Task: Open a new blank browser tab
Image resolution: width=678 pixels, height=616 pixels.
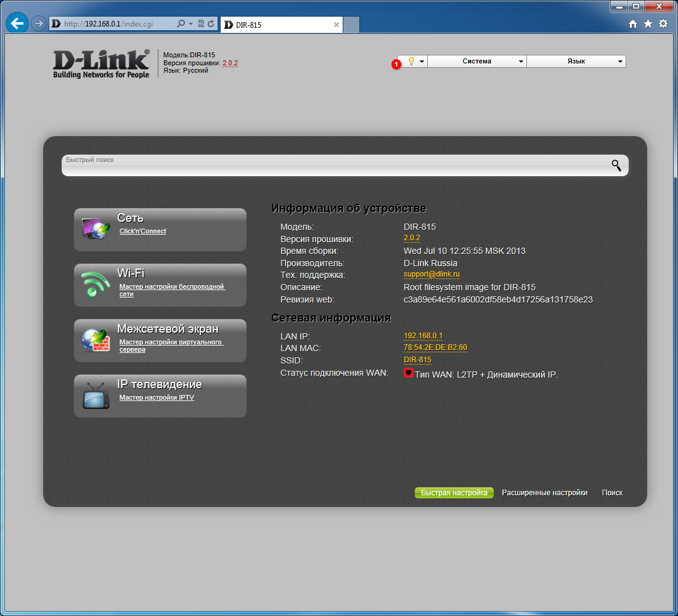Action: (351, 25)
